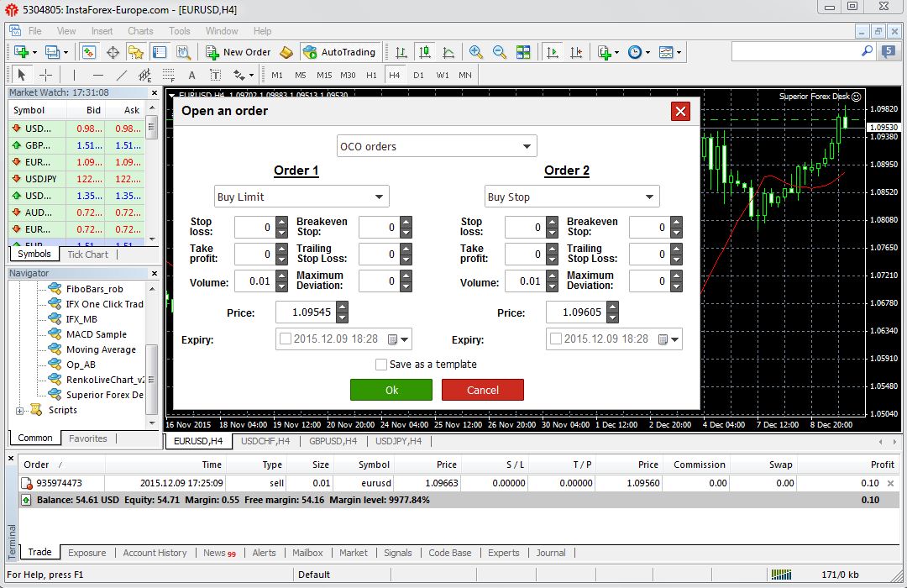
Task: Click the red Cancel button
Action: [x=483, y=390]
